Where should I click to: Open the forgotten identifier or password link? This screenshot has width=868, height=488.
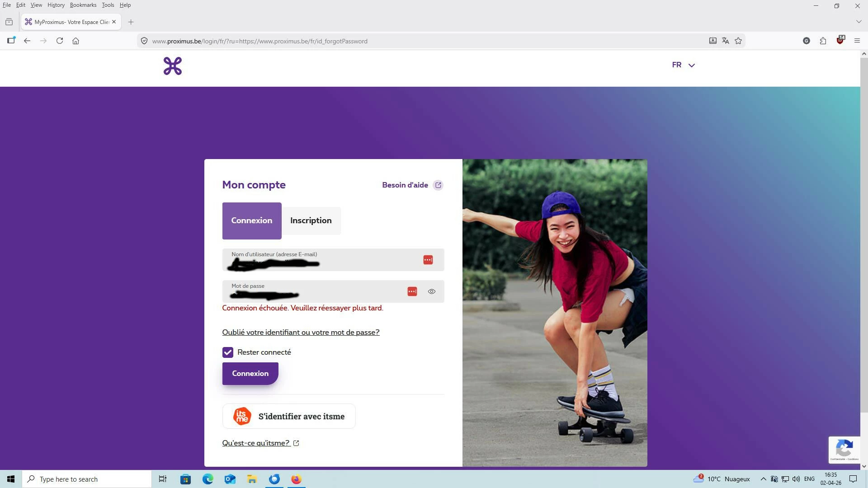[301, 333]
